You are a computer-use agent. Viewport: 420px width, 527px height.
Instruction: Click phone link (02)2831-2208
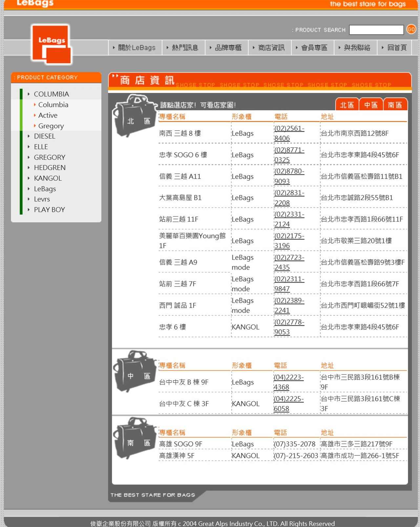[289, 198]
